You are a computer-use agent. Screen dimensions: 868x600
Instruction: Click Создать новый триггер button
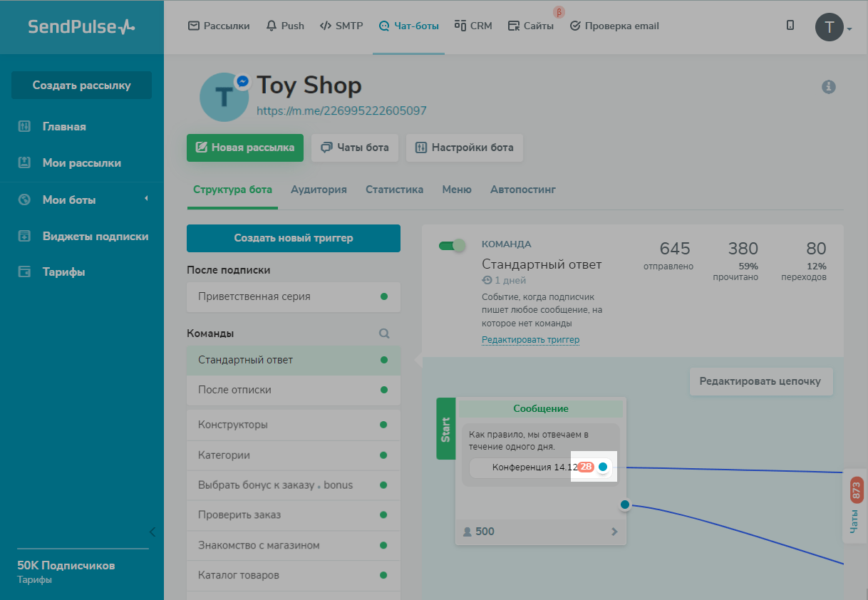pos(294,238)
